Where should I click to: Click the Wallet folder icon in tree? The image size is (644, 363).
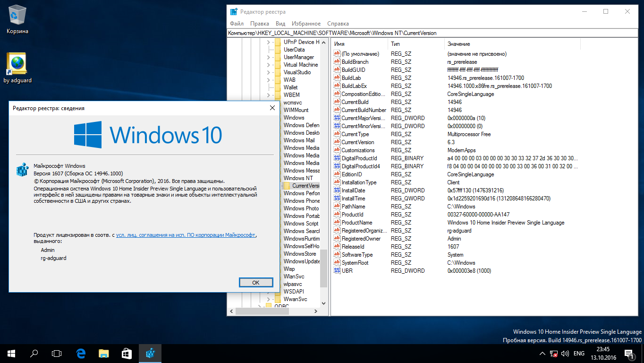coord(278,87)
